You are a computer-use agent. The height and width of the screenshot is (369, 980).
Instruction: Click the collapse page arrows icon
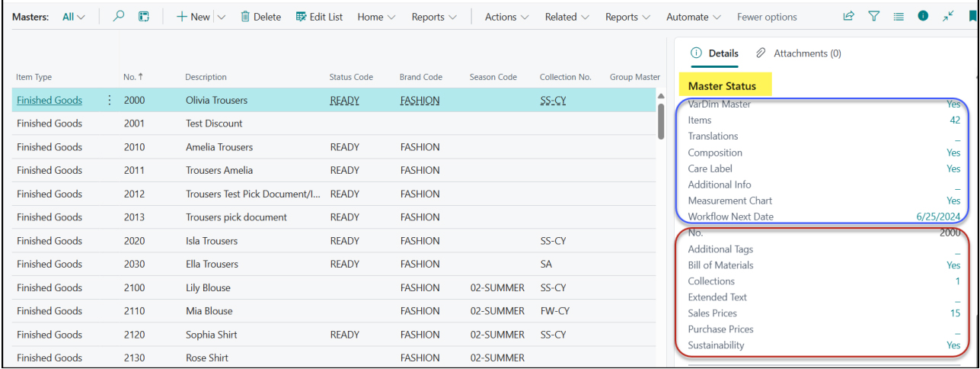pos(948,16)
